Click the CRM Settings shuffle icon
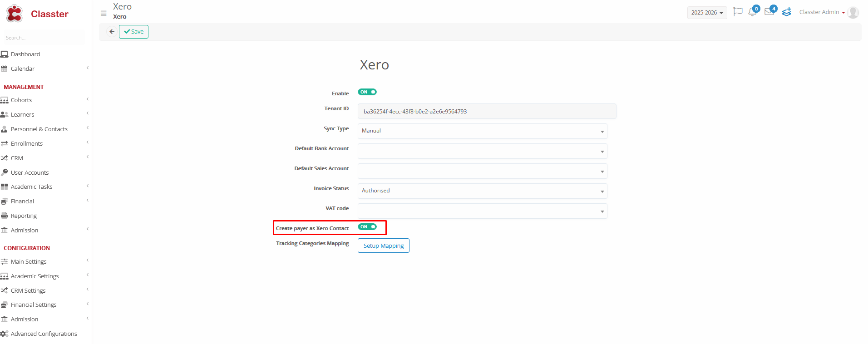 tap(5, 290)
